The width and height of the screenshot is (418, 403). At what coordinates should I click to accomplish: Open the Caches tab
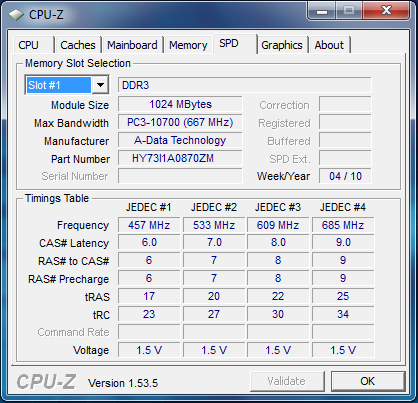pyautogui.click(x=78, y=45)
